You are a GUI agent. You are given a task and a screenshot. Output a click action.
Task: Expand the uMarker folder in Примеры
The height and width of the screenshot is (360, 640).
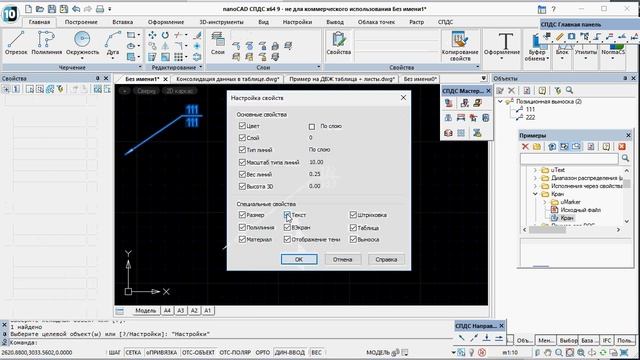tap(545, 202)
